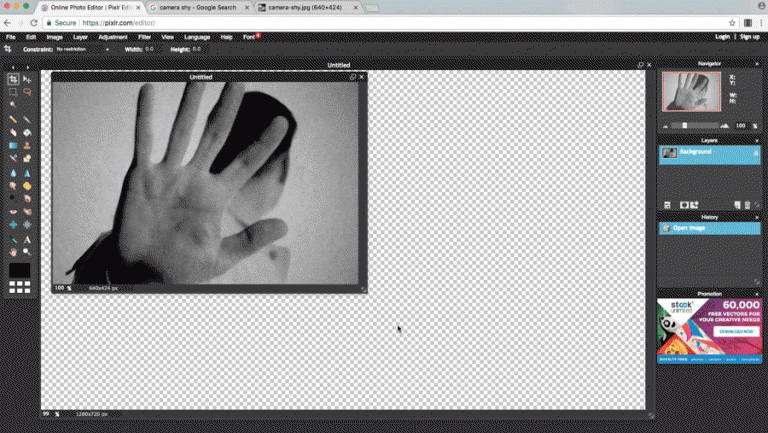
Task: Click the Navigator preview thumbnail
Action: [x=691, y=92]
